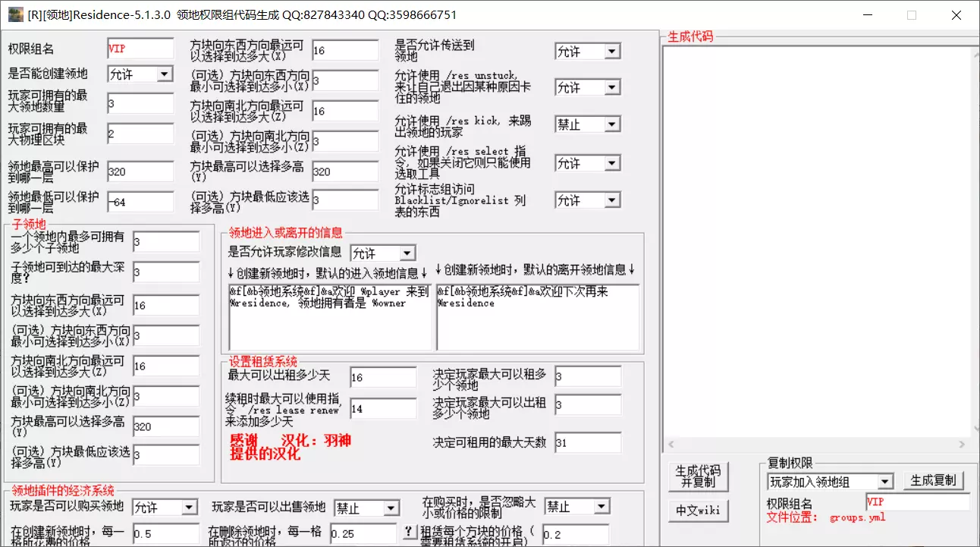Click the 生成代码并复制 button
Viewport: 980px width, 547px height.
[x=698, y=476]
